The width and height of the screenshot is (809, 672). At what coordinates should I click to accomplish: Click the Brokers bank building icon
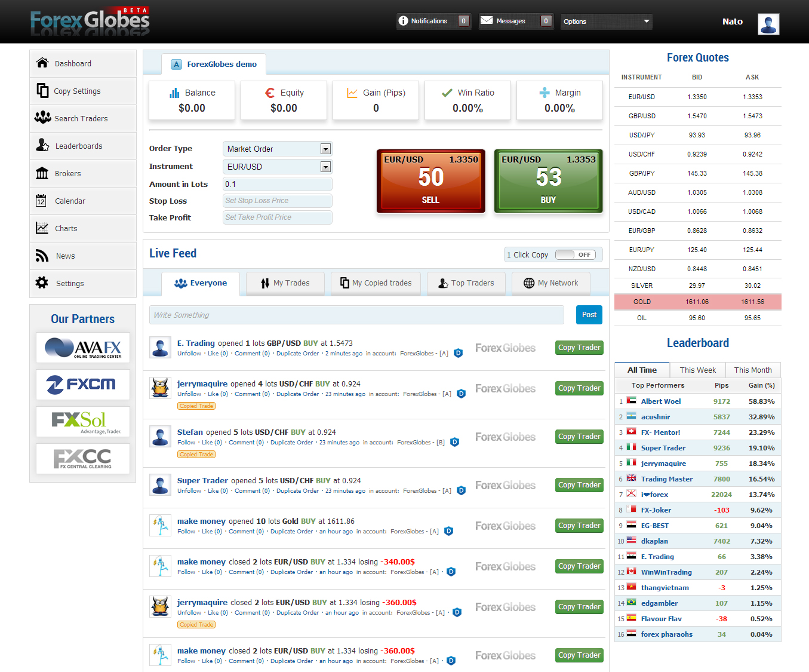42,173
